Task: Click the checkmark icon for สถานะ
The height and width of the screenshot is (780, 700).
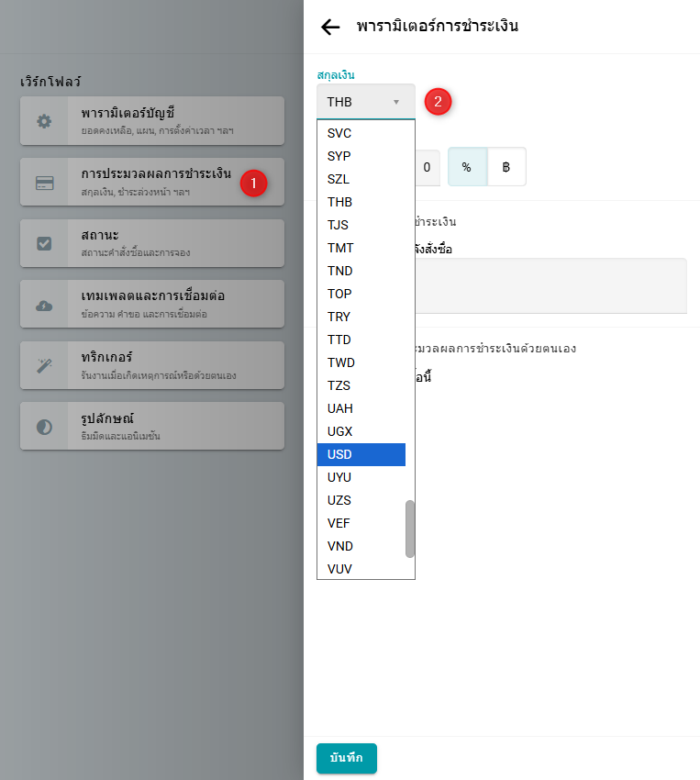Action: point(44,243)
